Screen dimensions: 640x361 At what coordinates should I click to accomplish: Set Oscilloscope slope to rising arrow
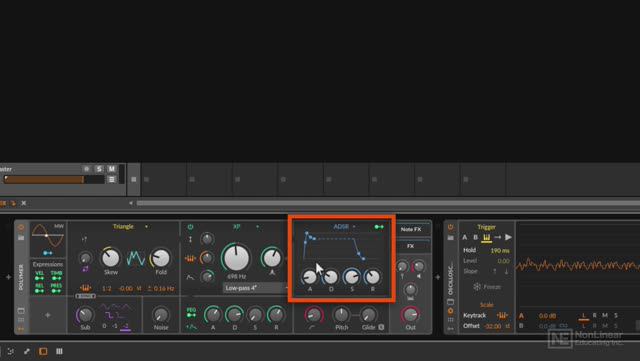(495, 271)
